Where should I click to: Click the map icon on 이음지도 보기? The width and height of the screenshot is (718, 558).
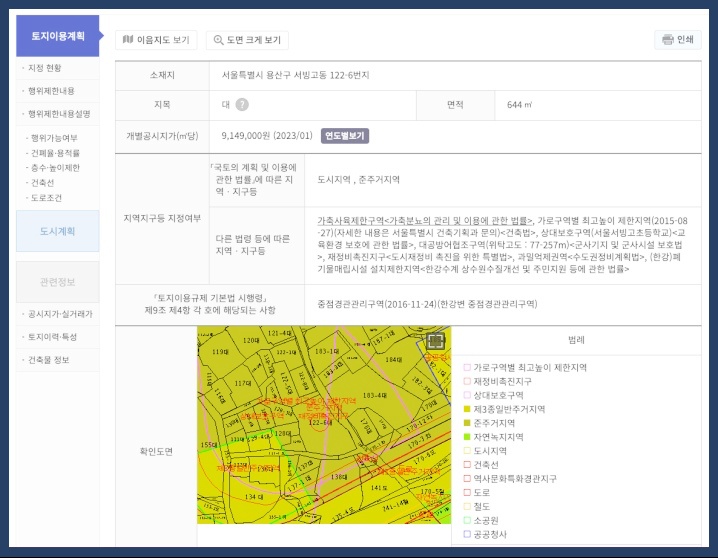[x=128, y=40]
